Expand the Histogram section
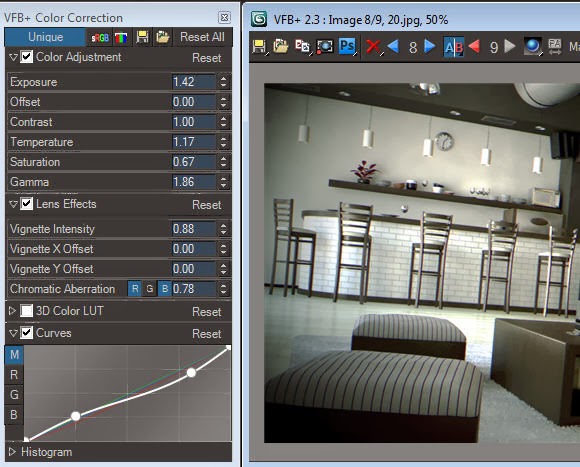Viewport: 580px width, 467px height. coord(12,452)
